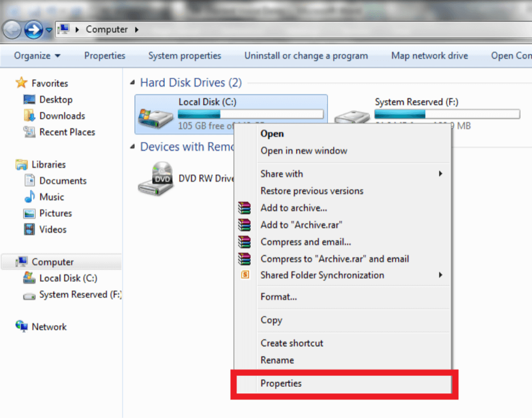Viewport: 532px width, 419px height.
Task: Click the System Reserved (F:) drive icon in main pane
Action: pyautogui.click(x=352, y=117)
